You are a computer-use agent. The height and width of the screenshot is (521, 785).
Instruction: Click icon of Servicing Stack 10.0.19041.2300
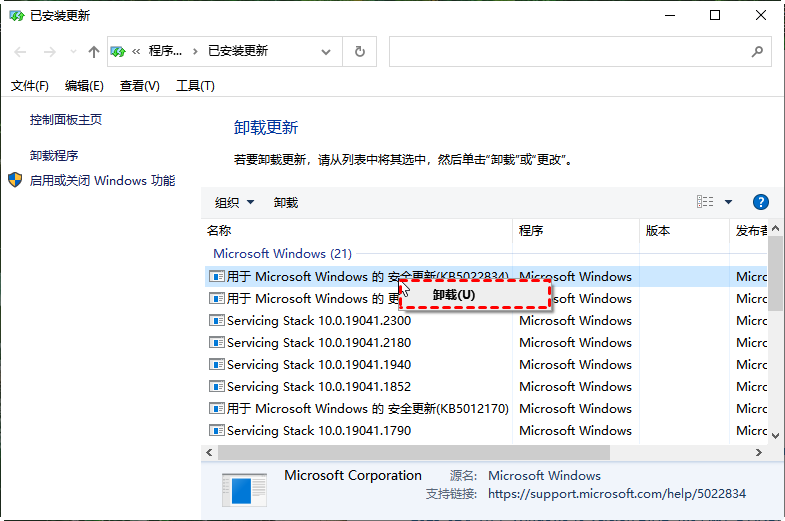click(x=217, y=320)
